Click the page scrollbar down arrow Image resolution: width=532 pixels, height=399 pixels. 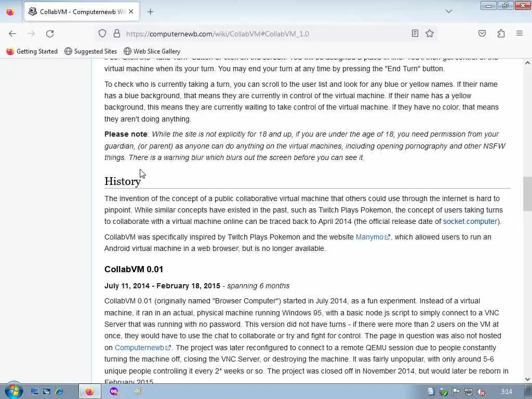pos(527,379)
